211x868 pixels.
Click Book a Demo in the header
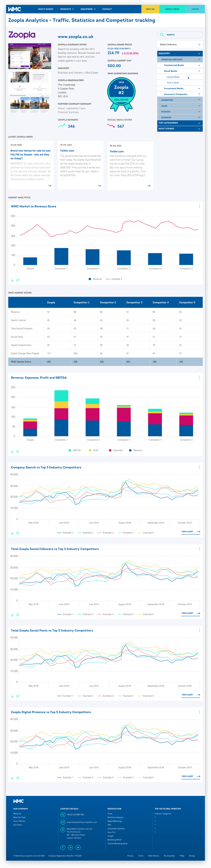[x=172, y=9]
